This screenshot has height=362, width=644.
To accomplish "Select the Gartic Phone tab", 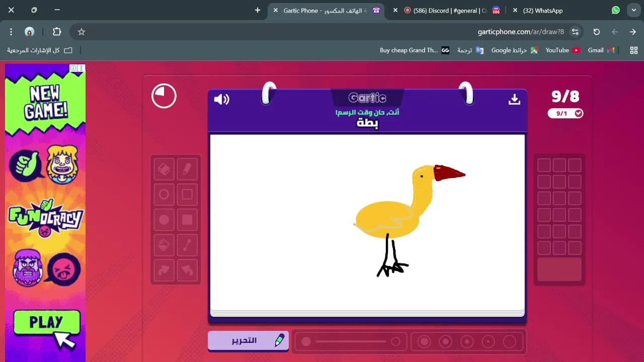I will [327, 10].
